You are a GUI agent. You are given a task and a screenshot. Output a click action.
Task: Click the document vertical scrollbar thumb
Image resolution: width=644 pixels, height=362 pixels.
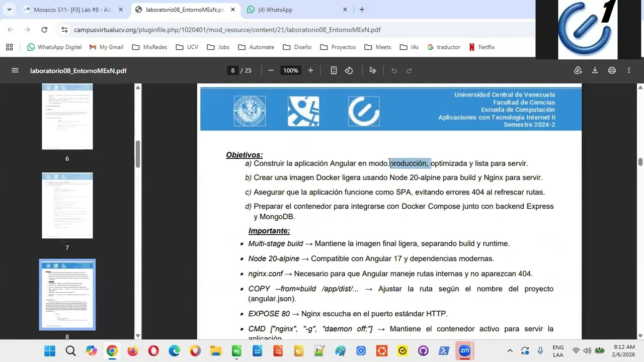640,162
